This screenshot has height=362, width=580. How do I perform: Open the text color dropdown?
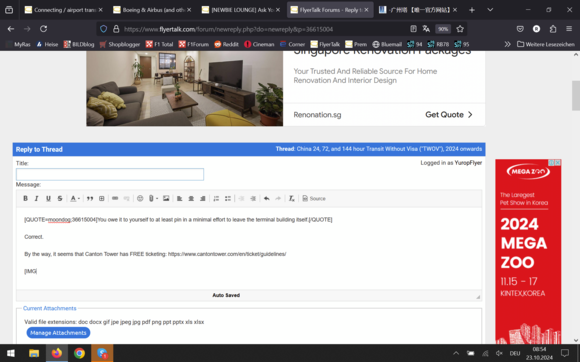tap(75, 199)
